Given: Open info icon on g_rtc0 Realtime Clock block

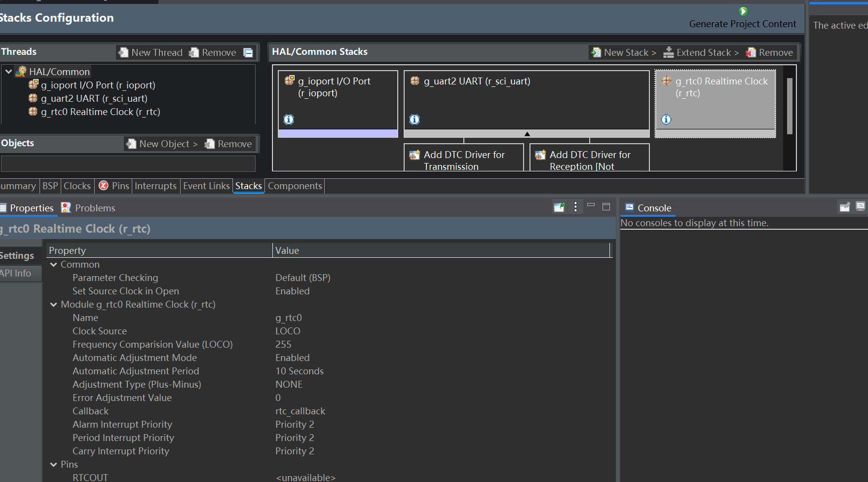Looking at the screenshot, I should click(666, 120).
